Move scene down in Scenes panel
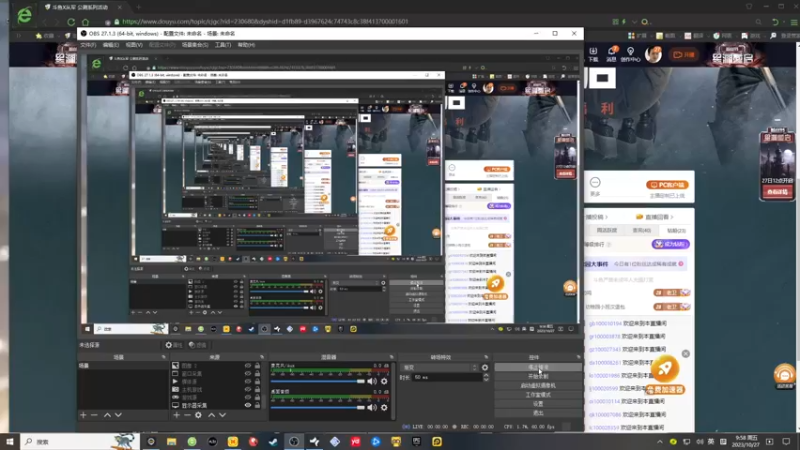 (118, 415)
